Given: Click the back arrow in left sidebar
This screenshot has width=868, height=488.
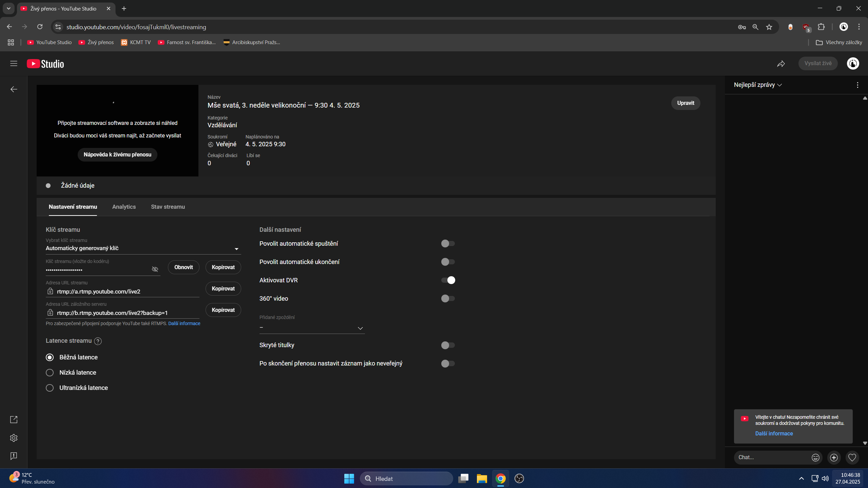Looking at the screenshot, I should pos(14,89).
